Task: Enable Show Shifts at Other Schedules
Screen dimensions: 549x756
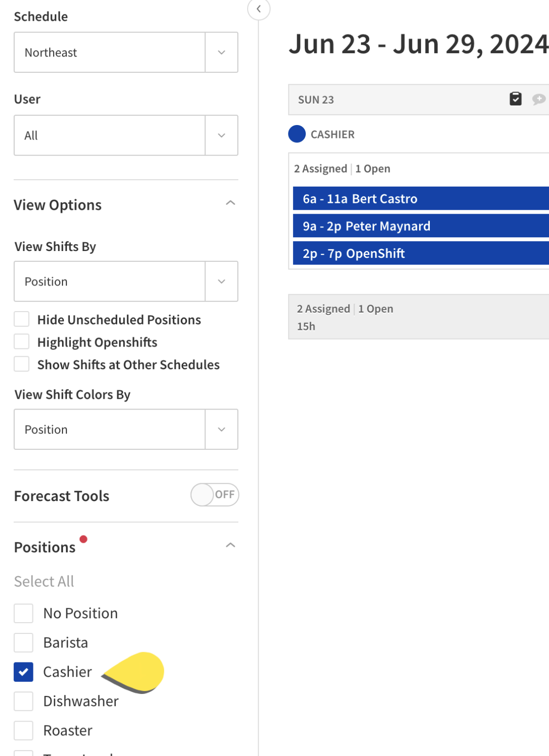Action: coord(21,364)
